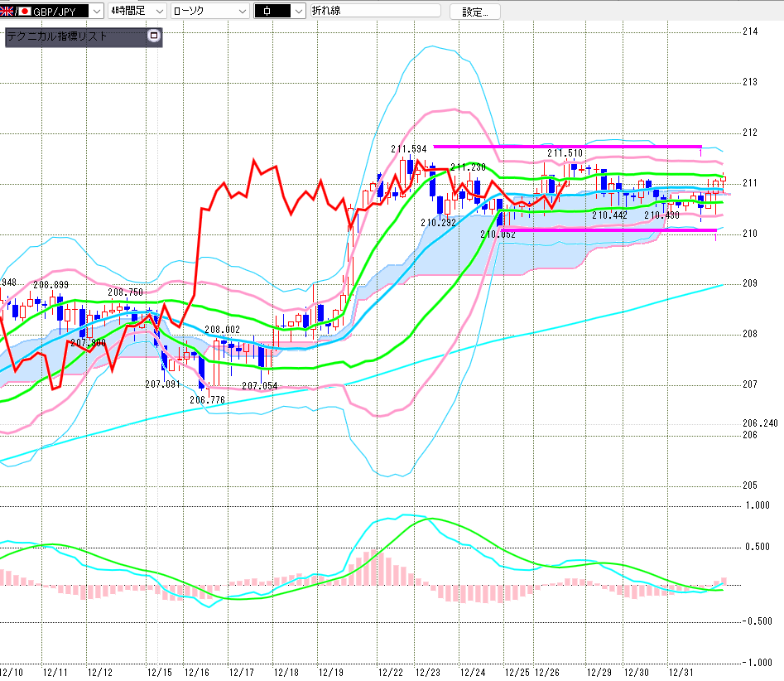This screenshot has width=784, height=681.
Task: Click the 12/22 date on time axis
Action: point(390,672)
